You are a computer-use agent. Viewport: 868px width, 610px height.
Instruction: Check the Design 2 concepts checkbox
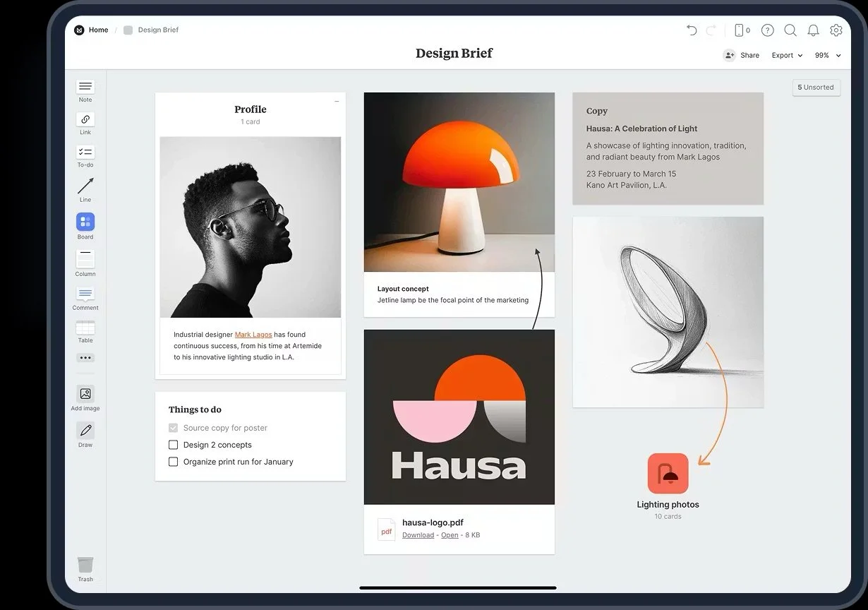[x=173, y=445]
